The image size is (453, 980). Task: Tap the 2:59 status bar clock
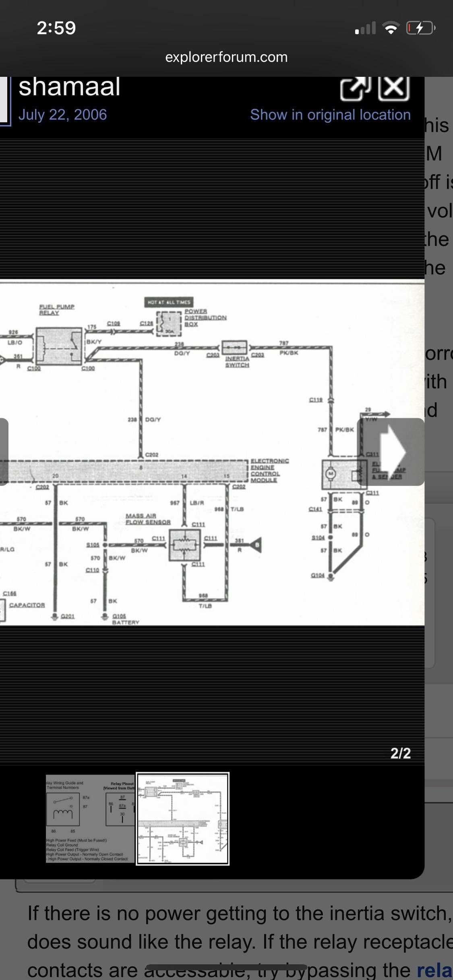56,28
